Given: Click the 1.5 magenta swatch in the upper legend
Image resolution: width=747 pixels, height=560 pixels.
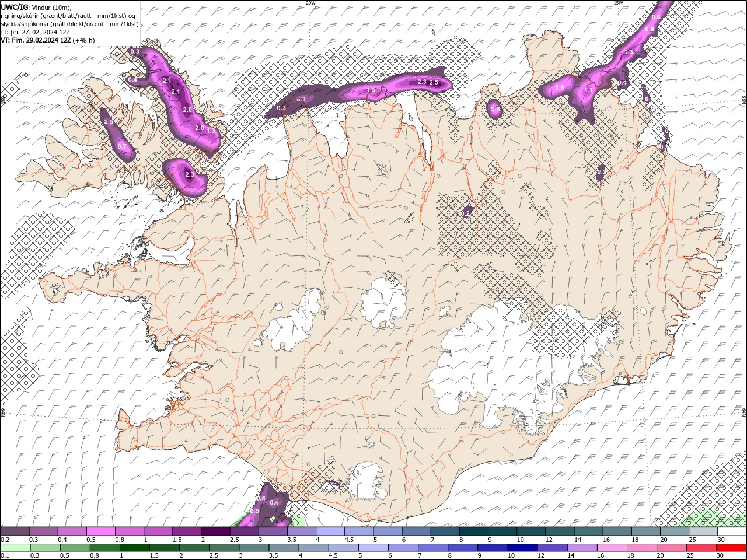Looking at the screenshot, I should 187,531.
